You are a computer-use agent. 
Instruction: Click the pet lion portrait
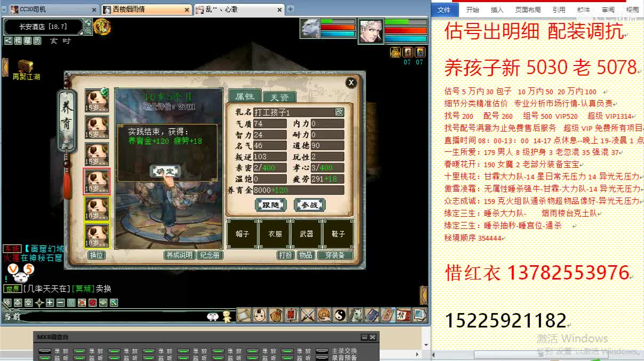[x=310, y=28]
